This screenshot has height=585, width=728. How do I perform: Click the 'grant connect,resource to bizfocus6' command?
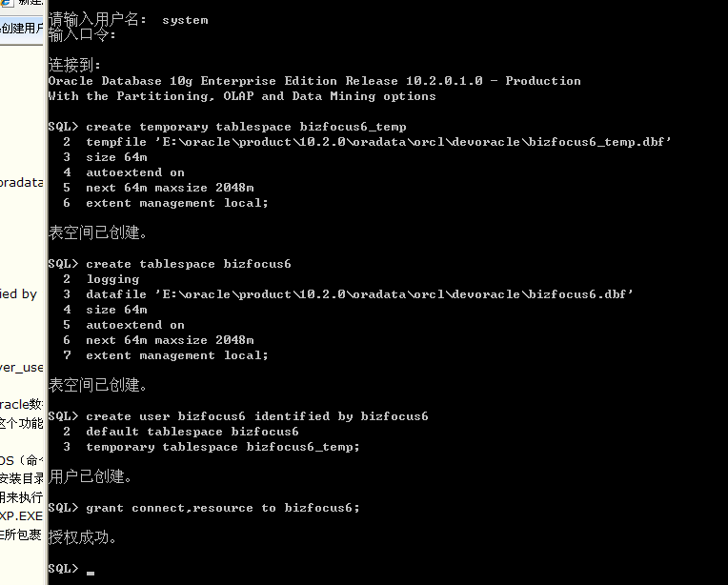222,508
